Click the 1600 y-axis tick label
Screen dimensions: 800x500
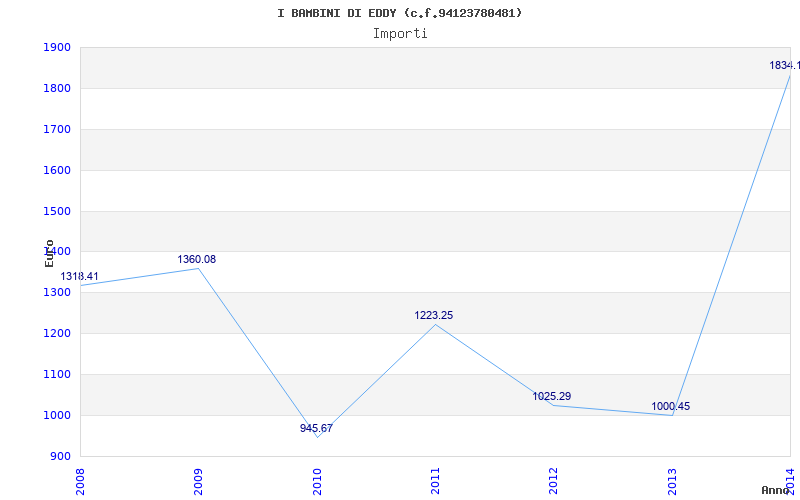pyautogui.click(x=57, y=170)
